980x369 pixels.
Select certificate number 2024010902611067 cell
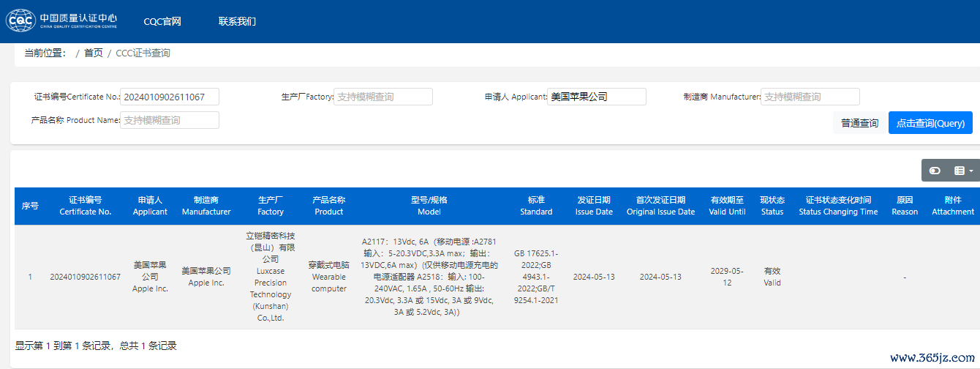click(x=86, y=277)
